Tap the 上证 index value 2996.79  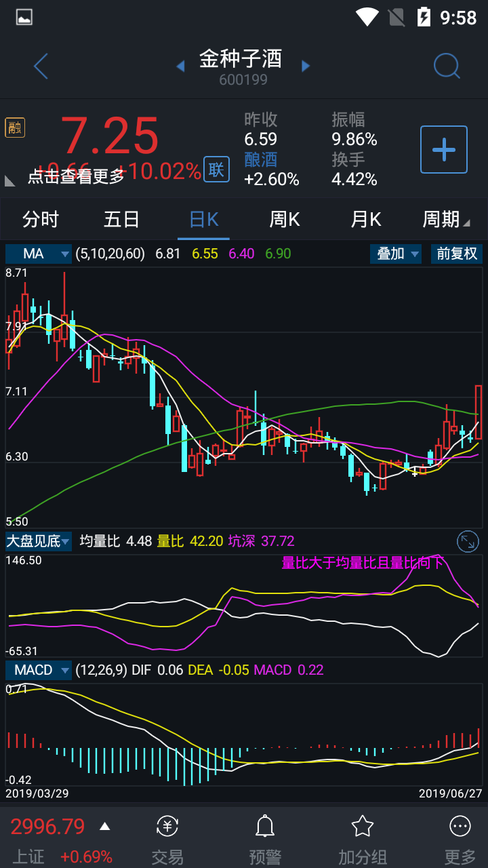(x=47, y=827)
